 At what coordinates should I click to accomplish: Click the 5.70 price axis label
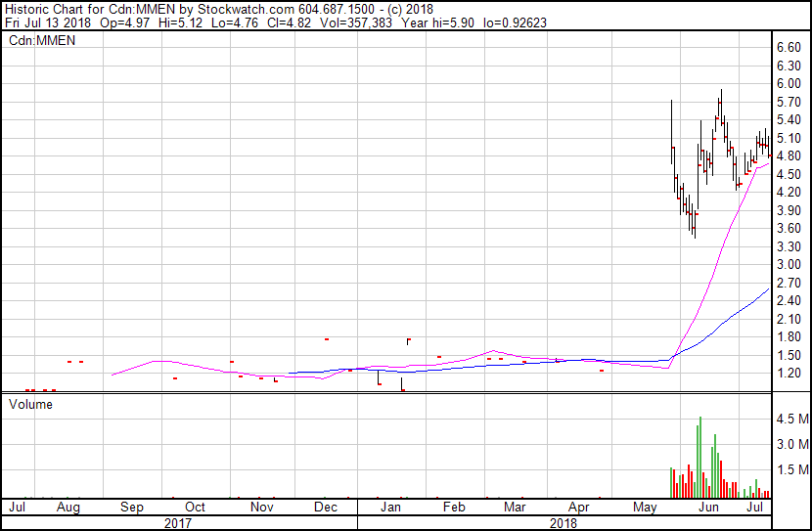pyautogui.click(x=789, y=102)
